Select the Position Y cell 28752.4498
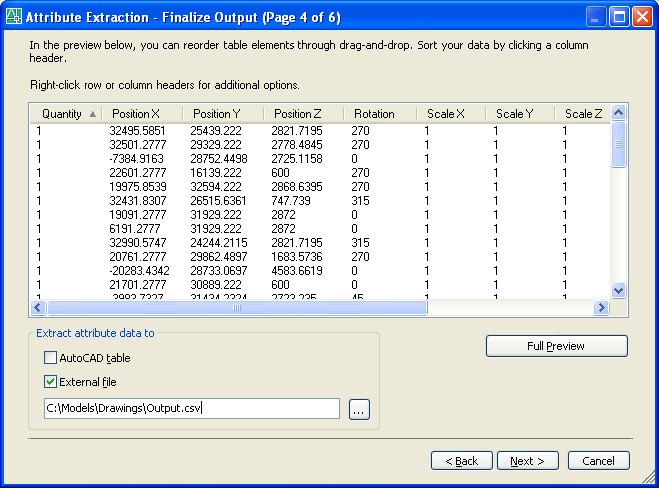The image size is (659, 488). (219, 159)
